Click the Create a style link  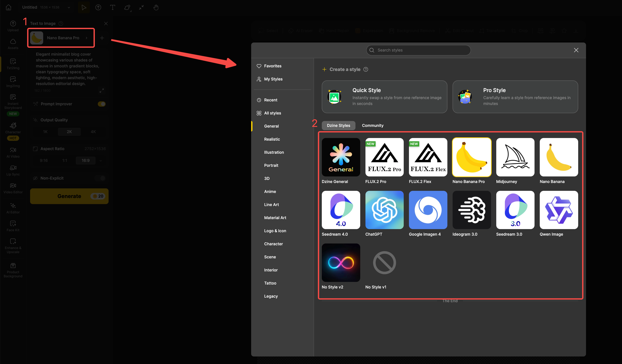(x=345, y=69)
